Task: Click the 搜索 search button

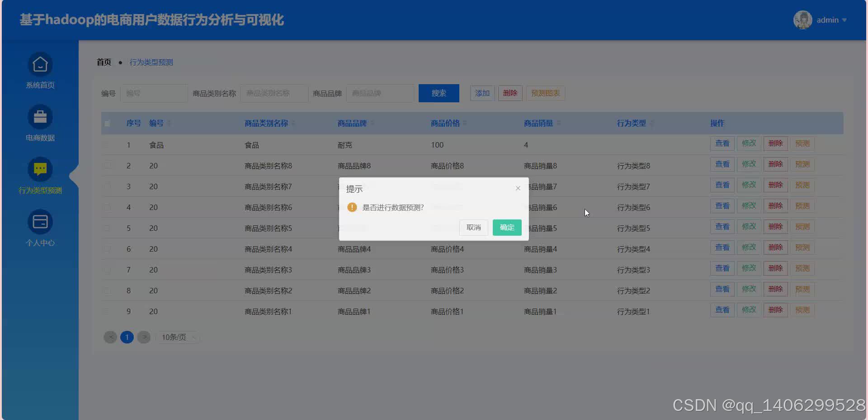Action: (x=438, y=93)
